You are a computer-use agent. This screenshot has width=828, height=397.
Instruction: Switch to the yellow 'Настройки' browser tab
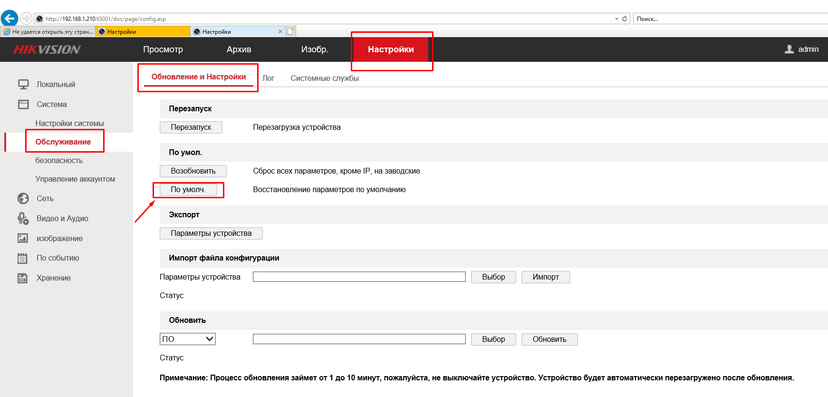click(143, 32)
